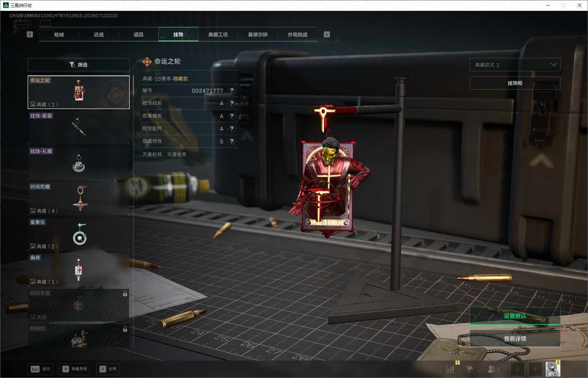Select the 挂饰 charms tab
The image size is (588, 378).
(x=178, y=35)
